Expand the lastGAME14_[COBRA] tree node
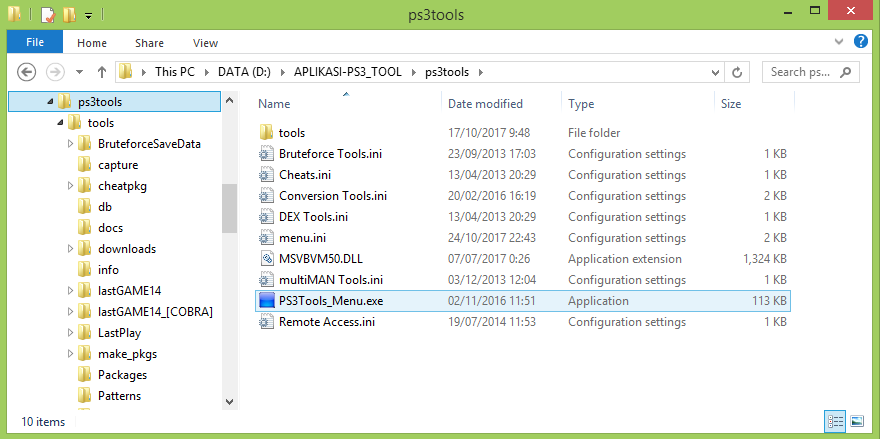 (70, 312)
